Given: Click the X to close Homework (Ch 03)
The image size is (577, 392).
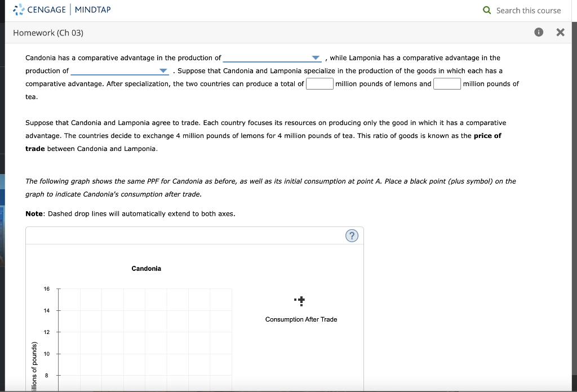Looking at the screenshot, I should tap(560, 32).
